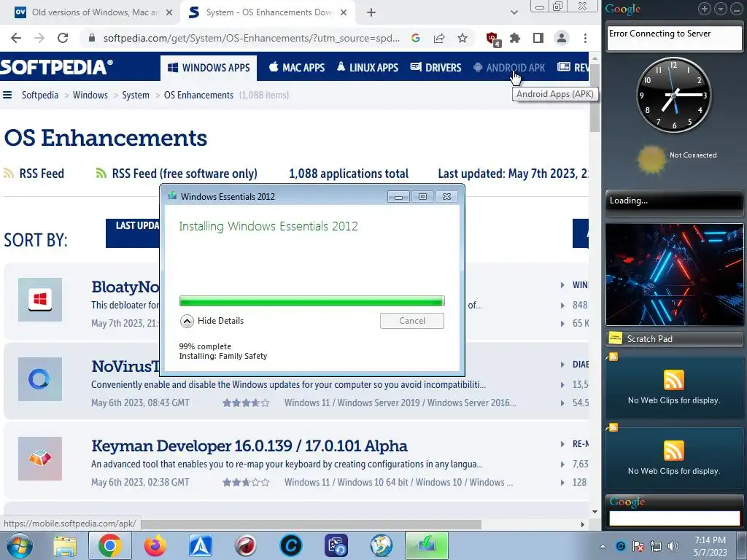Open Chrome profile avatar
The width and height of the screenshot is (747, 560).
(x=562, y=38)
